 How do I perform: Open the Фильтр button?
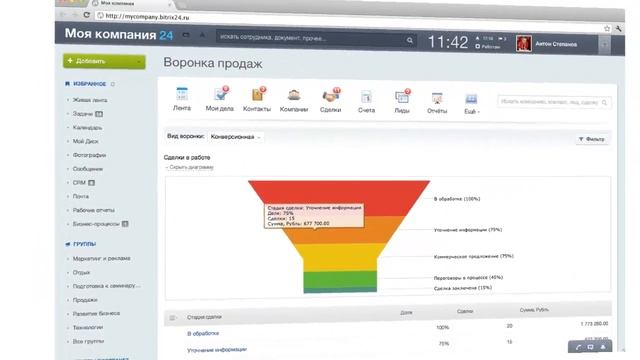click(591, 139)
